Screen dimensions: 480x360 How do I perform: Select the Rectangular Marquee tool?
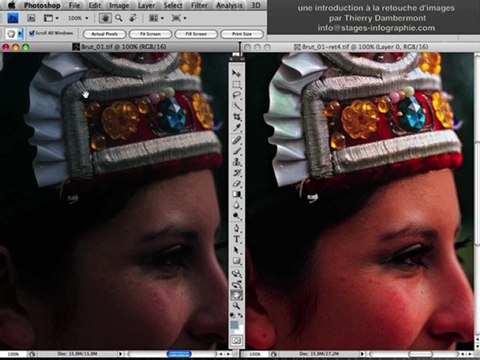click(236, 84)
